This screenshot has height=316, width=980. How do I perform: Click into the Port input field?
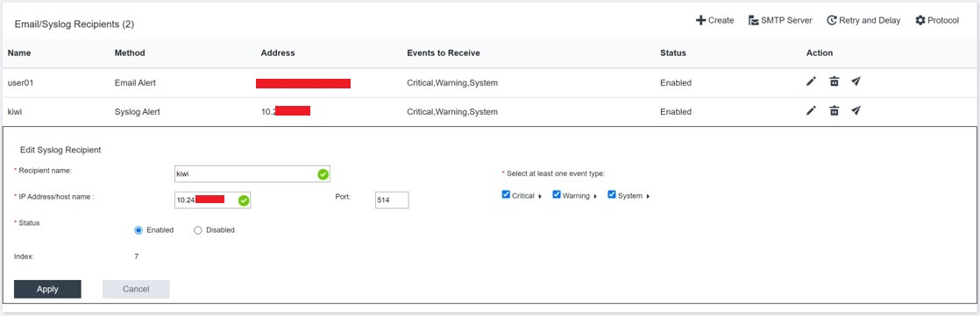(392, 200)
